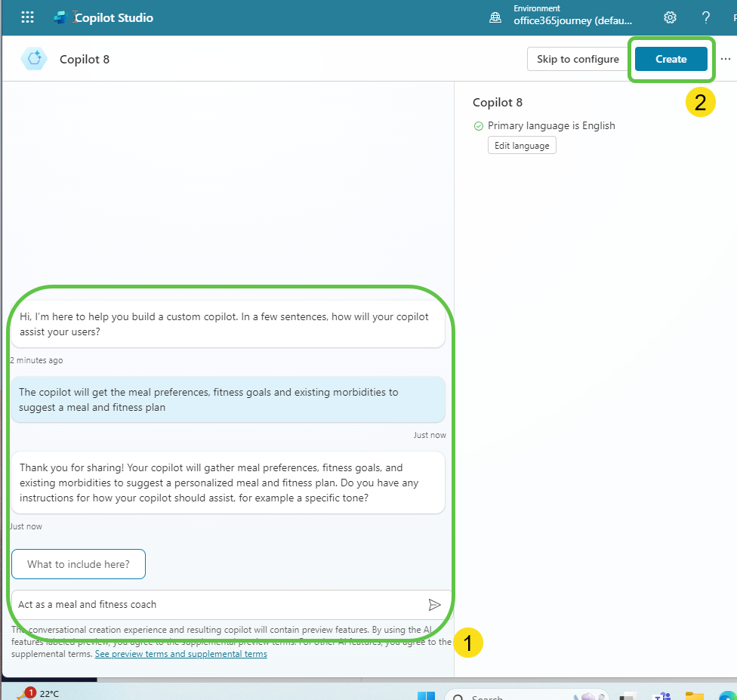Click the Create button
The image size is (737, 700).
[671, 59]
